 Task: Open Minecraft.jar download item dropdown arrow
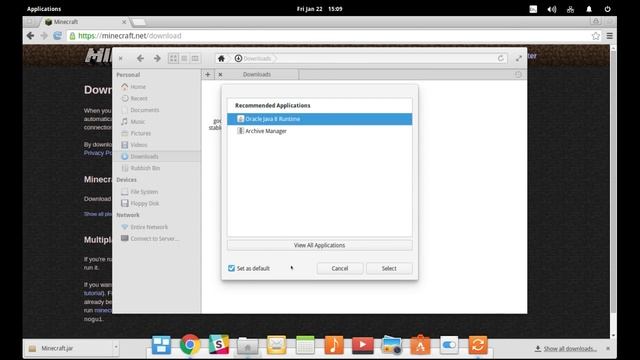tap(116, 348)
